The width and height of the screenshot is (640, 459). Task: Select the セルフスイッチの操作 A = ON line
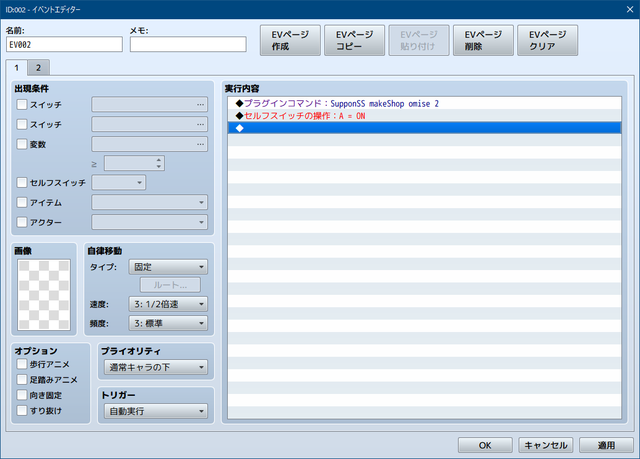click(x=424, y=116)
